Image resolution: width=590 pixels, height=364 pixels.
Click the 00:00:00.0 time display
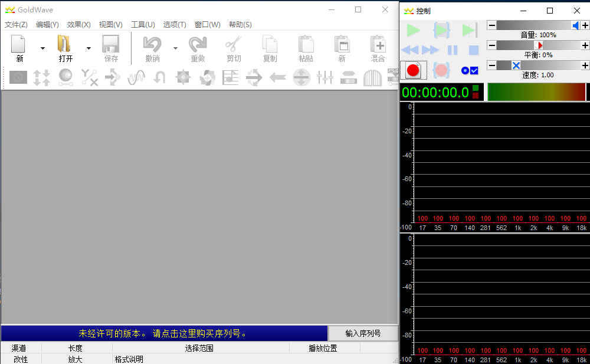pyautogui.click(x=435, y=92)
